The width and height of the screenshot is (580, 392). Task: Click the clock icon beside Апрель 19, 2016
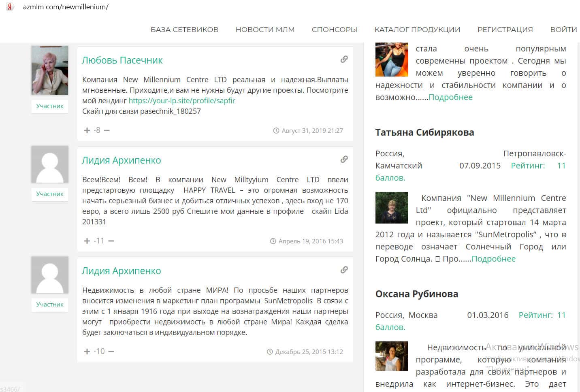point(273,241)
